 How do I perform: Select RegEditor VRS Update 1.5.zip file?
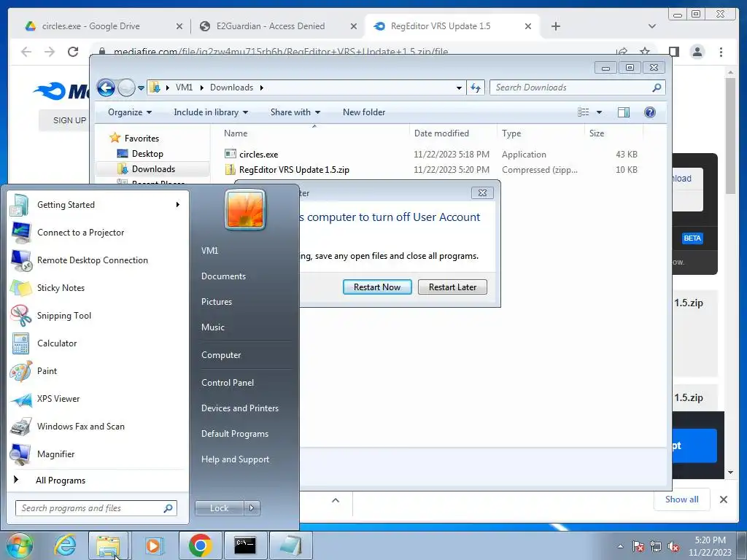point(294,169)
